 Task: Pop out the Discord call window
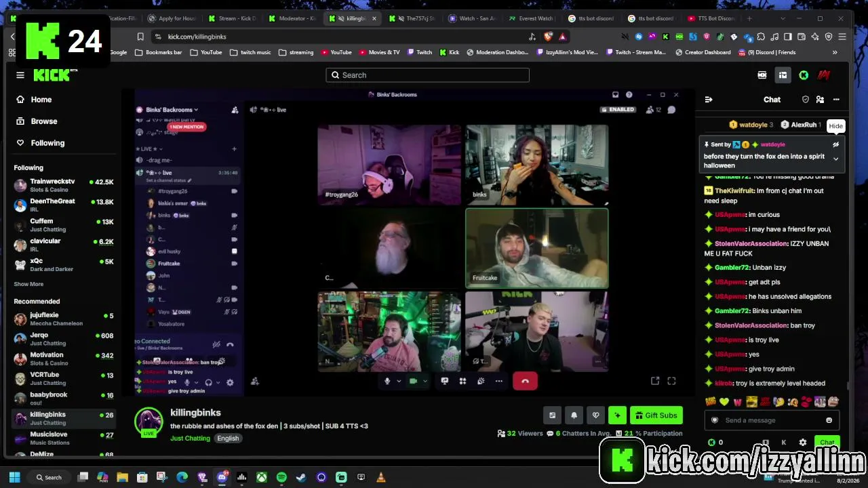(655, 381)
